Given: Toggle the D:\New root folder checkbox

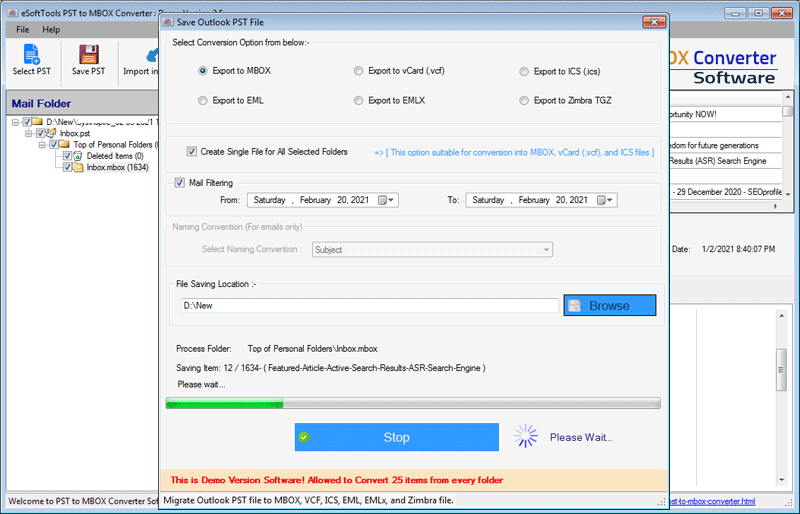Looking at the screenshot, I should coord(27,122).
